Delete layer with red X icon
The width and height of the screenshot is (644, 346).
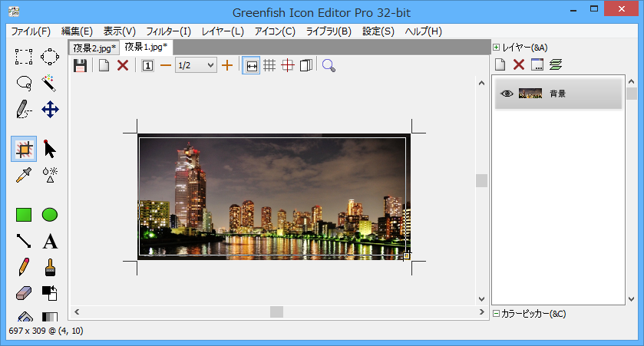click(x=519, y=65)
